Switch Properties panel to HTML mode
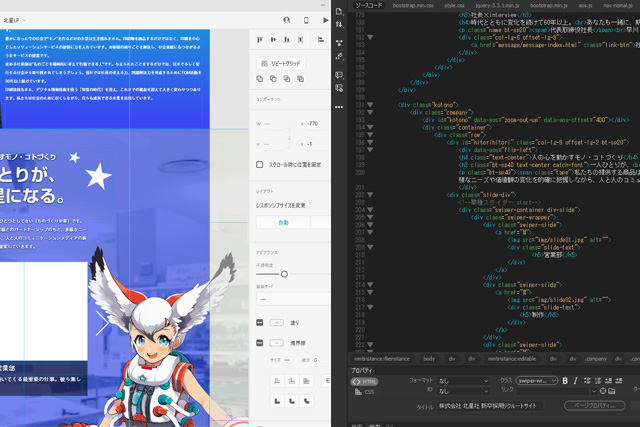The width and height of the screenshot is (640, 427). click(364, 382)
